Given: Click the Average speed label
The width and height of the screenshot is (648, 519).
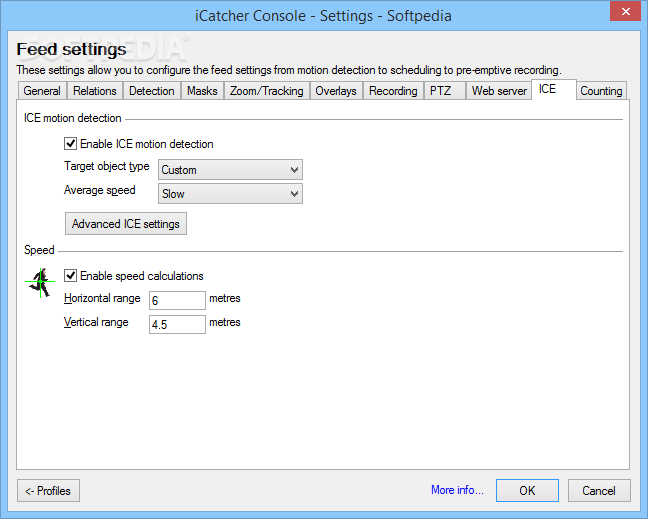Looking at the screenshot, I should pyautogui.click(x=100, y=190).
